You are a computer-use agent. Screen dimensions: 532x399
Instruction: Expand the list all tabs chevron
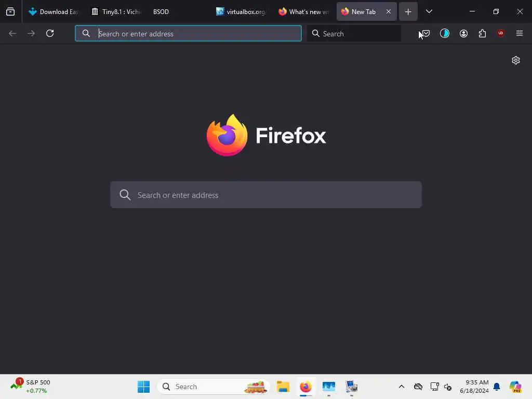coord(429,11)
